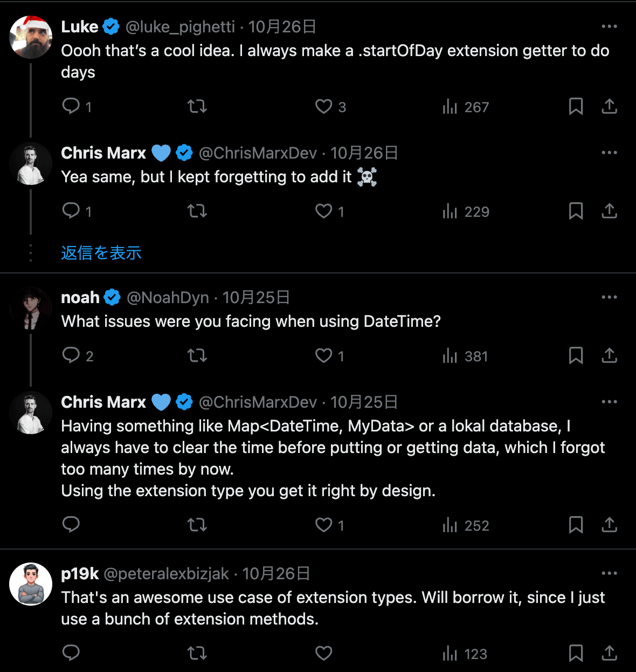This screenshot has width=636, height=672.
Task: Retweet Luke's startOfDay tweet
Action: pos(197,106)
